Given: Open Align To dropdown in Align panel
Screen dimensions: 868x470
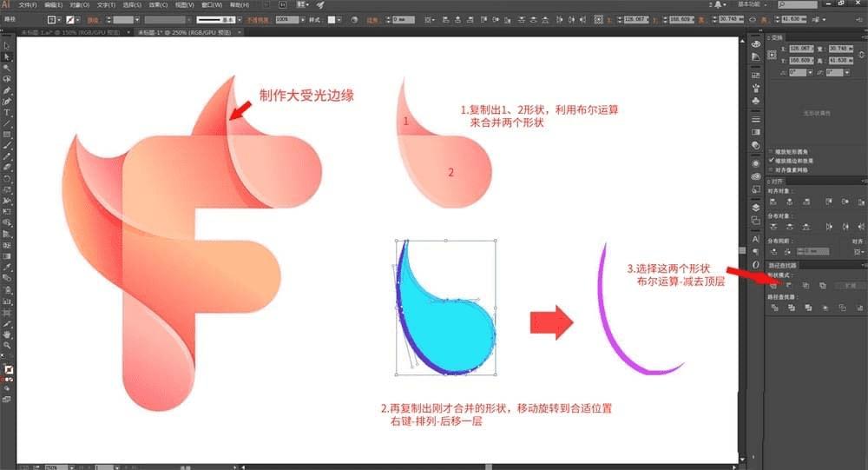Looking at the screenshot, I should (x=858, y=252).
